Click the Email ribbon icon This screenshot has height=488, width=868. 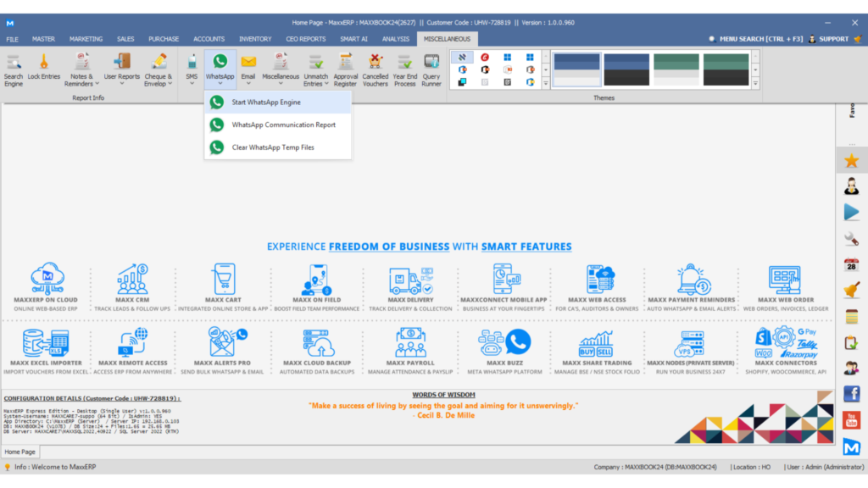[x=248, y=70]
